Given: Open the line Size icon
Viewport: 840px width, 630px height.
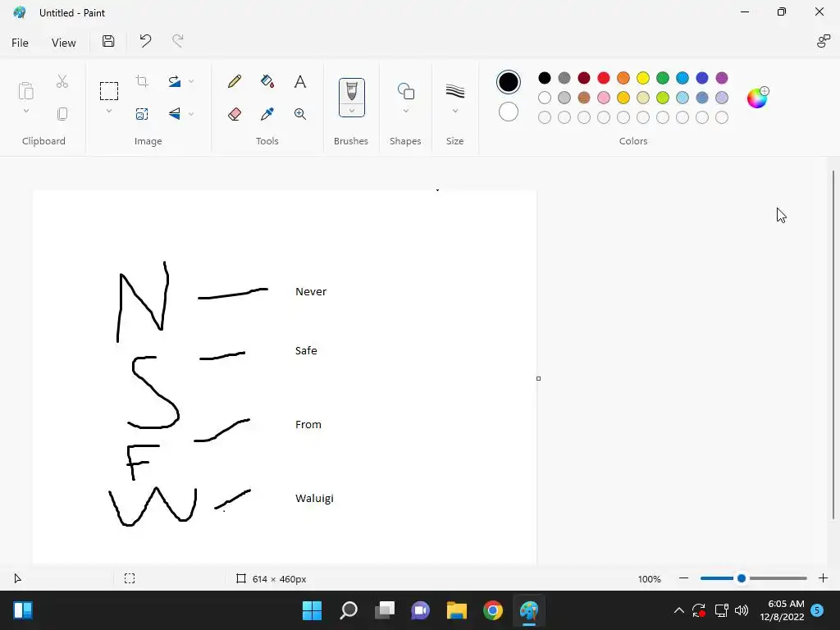Looking at the screenshot, I should click(x=454, y=91).
